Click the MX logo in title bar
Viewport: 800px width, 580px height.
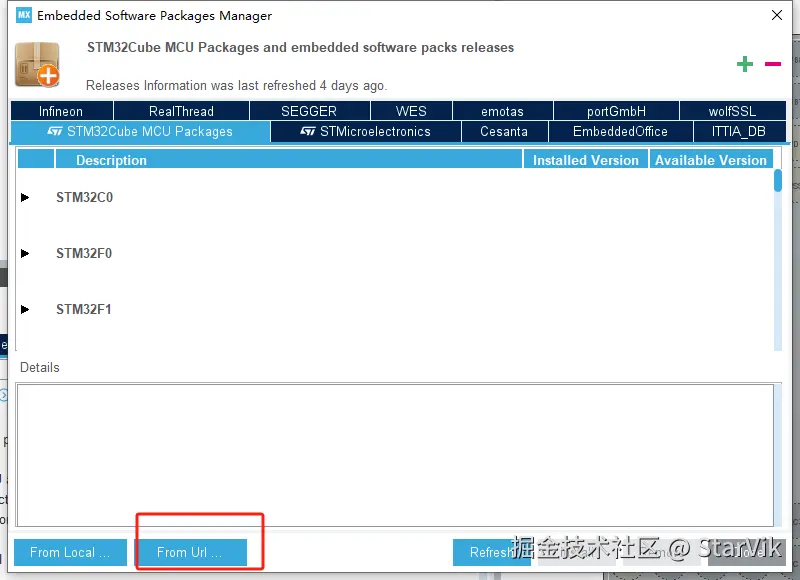click(23, 15)
